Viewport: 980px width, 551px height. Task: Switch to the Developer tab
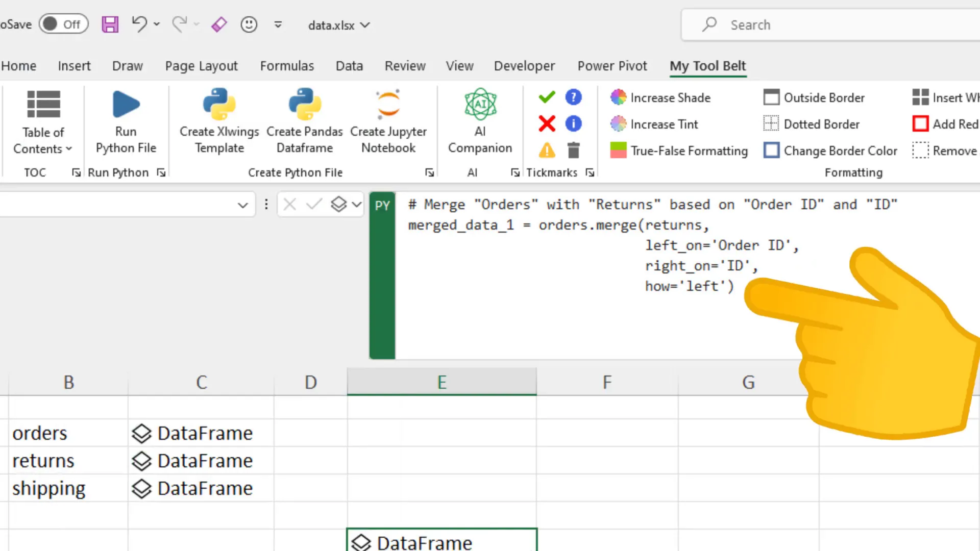[524, 66]
